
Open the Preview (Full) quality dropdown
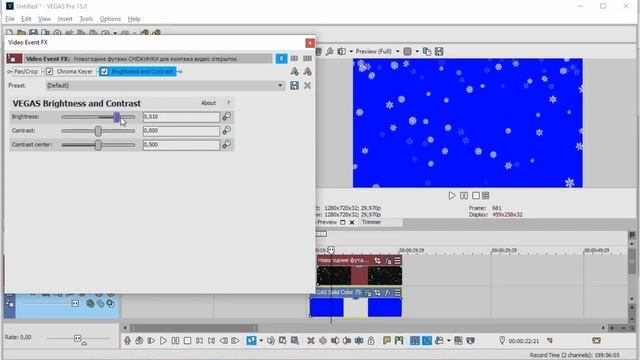point(377,51)
